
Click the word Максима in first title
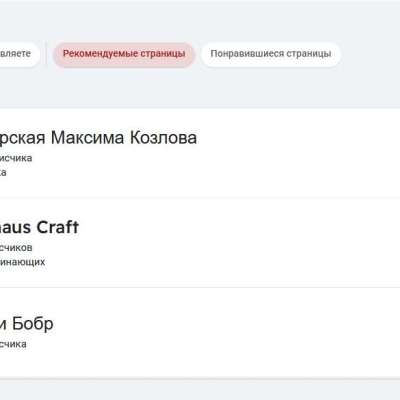tap(87, 137)
